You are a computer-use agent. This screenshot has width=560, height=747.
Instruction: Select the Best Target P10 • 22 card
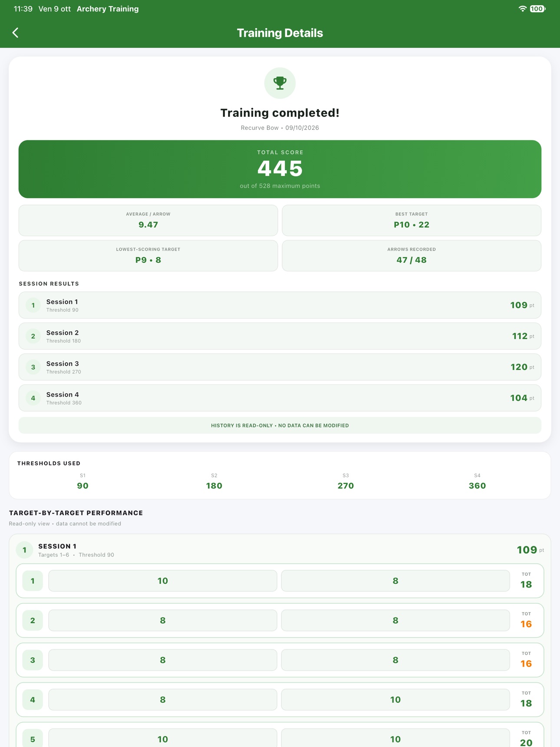tap(412, 220)
